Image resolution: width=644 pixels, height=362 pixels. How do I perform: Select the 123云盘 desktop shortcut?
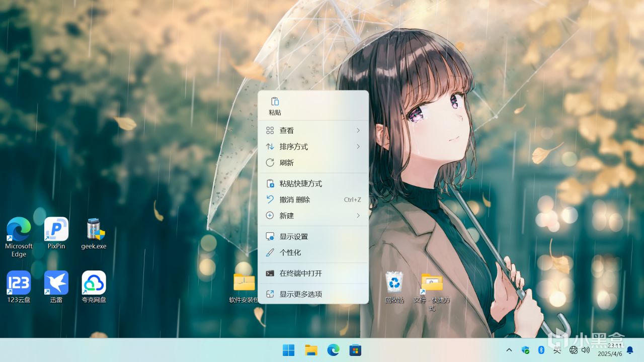19,287
